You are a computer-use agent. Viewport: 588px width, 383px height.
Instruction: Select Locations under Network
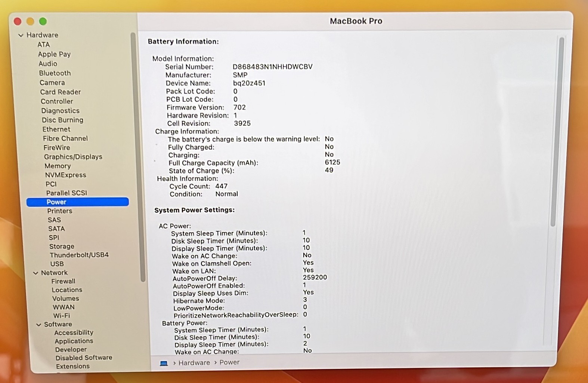point(67,290)
